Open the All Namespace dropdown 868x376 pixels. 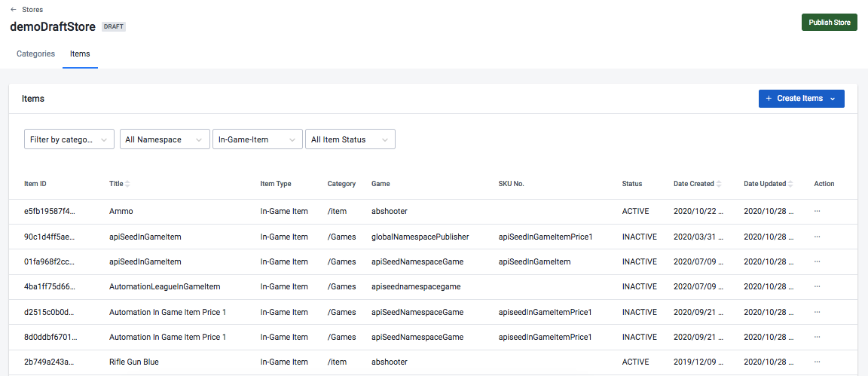coord(164,139)
